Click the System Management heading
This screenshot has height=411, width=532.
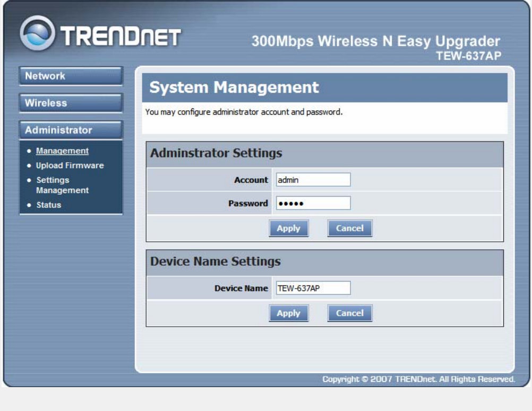pos(234,88)
